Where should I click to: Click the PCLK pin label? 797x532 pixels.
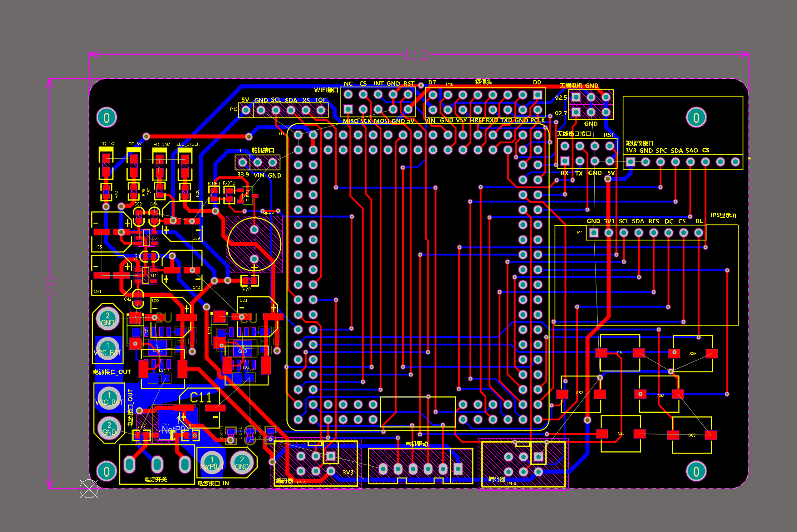pos(538,120)
